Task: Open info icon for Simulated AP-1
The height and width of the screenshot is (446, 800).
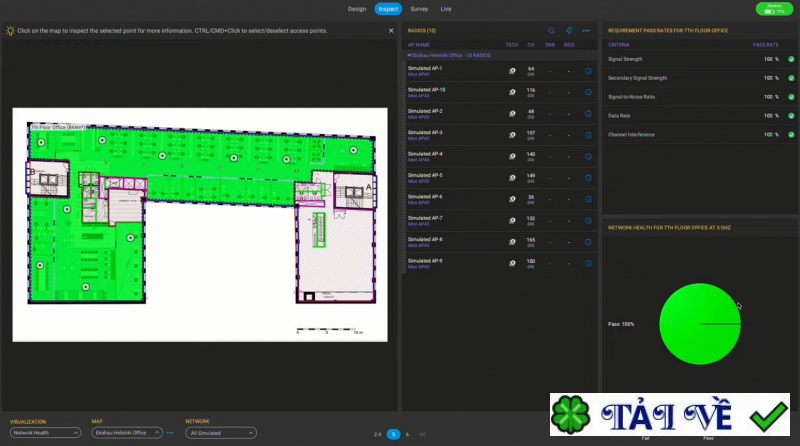Action: pyautogui.click(x=588, y=71)
